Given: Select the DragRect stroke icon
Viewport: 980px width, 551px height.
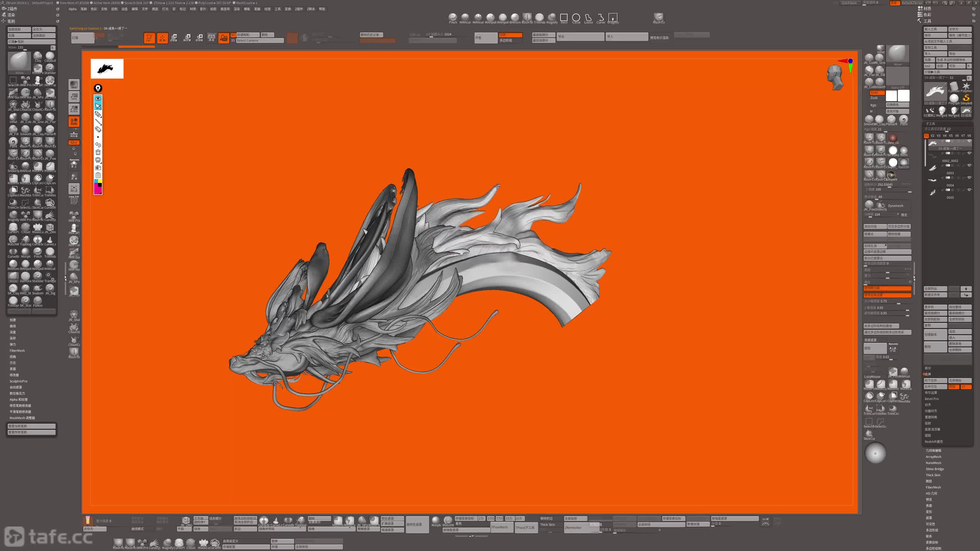Looking at the screenshot, I should coord(613,18).
